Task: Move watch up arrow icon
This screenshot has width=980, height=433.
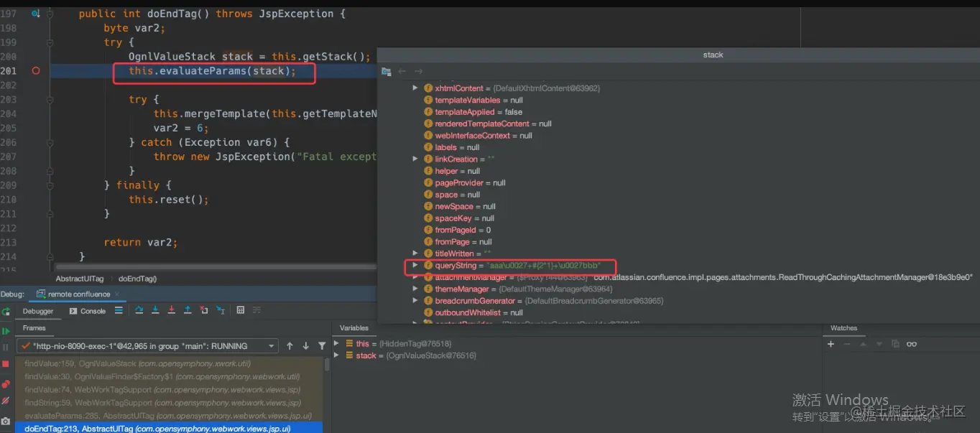Action: (x=863, y=344)
